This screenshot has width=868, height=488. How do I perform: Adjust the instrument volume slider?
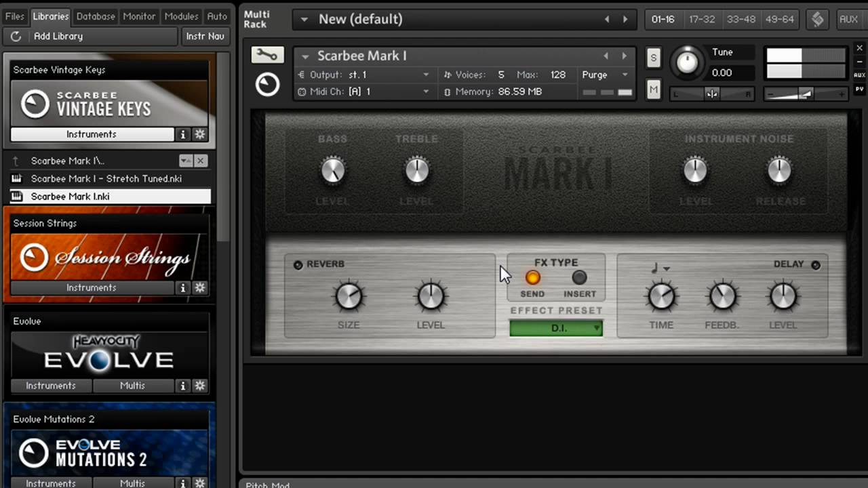pyautogui.click(x=806, y=94)
